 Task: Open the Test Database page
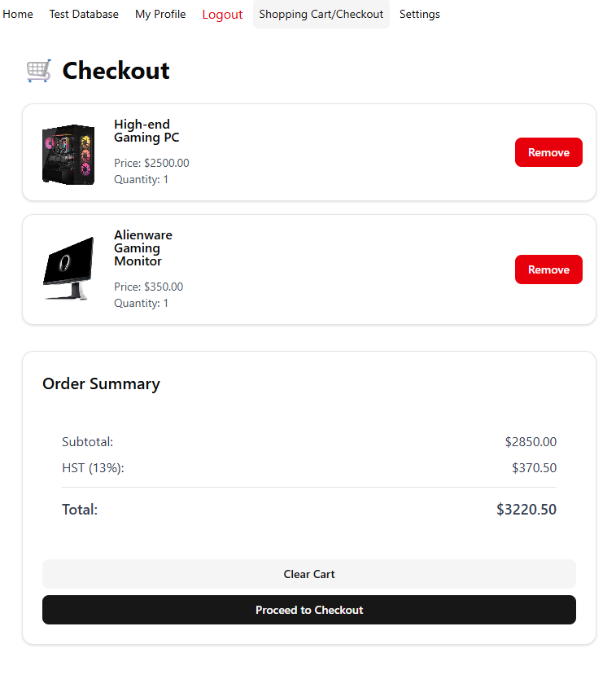point(84,15)
